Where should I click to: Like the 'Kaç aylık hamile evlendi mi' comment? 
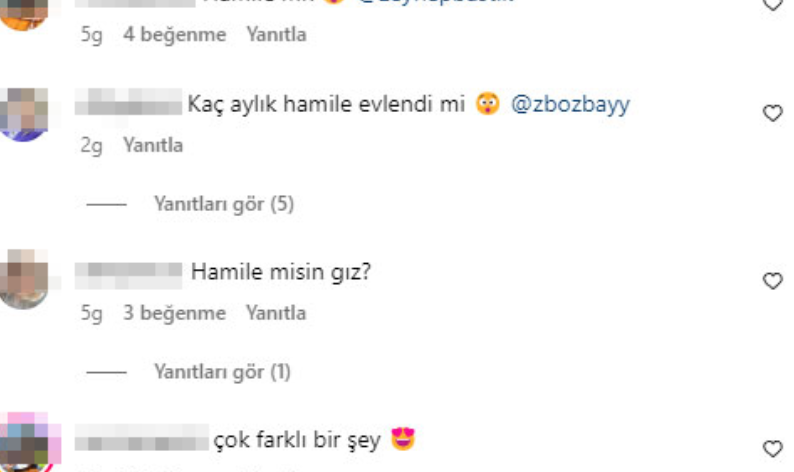[x=773, y=113]
